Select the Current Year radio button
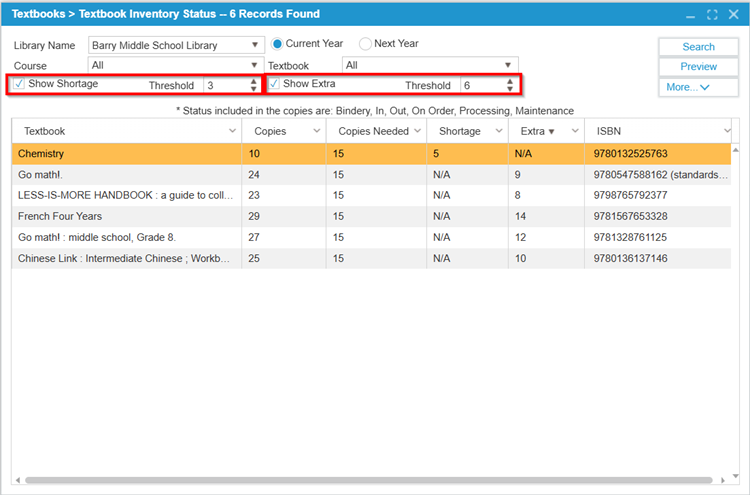 [x=277, y=44]
